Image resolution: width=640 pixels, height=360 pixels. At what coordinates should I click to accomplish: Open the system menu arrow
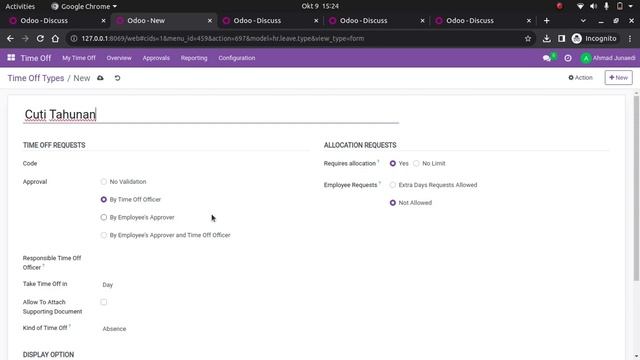pos(631,6)
